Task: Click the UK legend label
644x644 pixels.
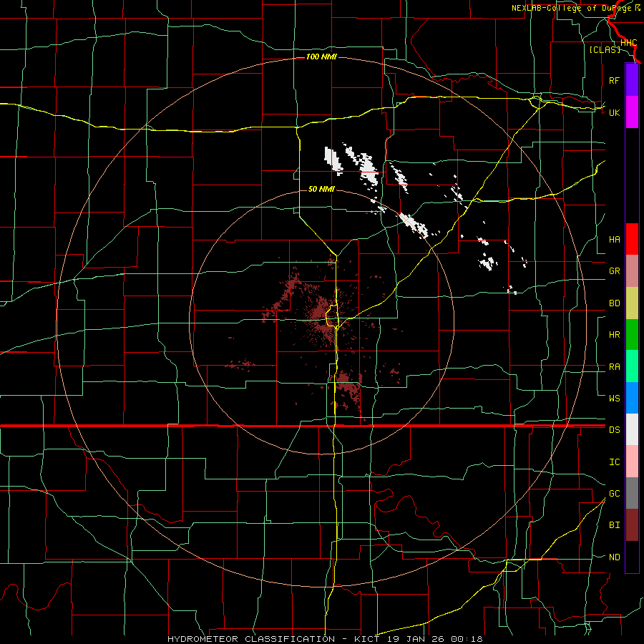Action: [614, 112]
